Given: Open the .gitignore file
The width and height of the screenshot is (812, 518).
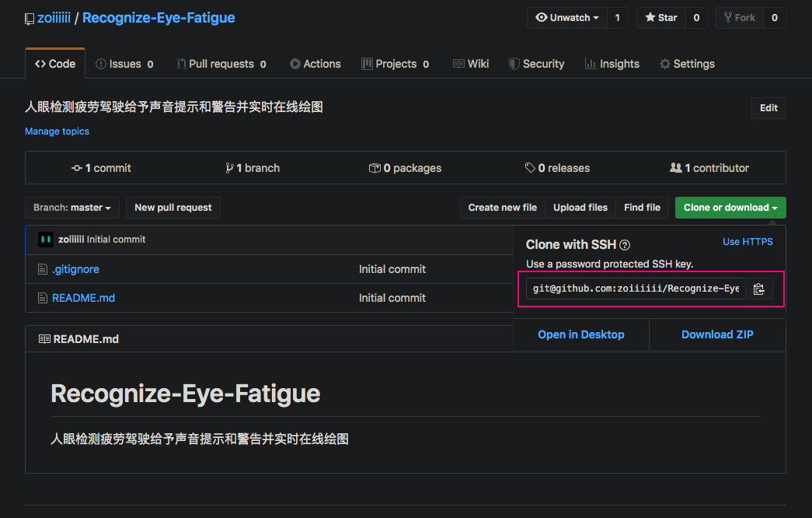Looking at the screenshot, I should pos(75,269).
